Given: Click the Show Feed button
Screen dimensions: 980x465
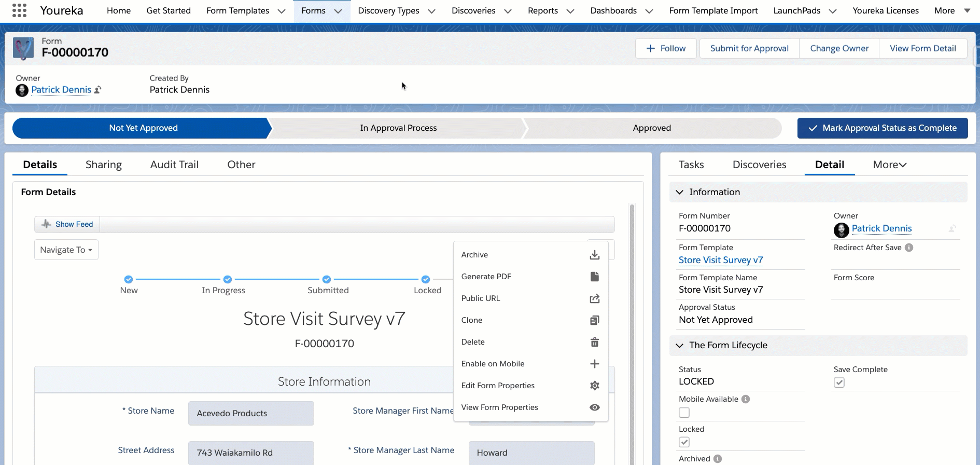Looking at the screenshot, I should tap(67, 224).
